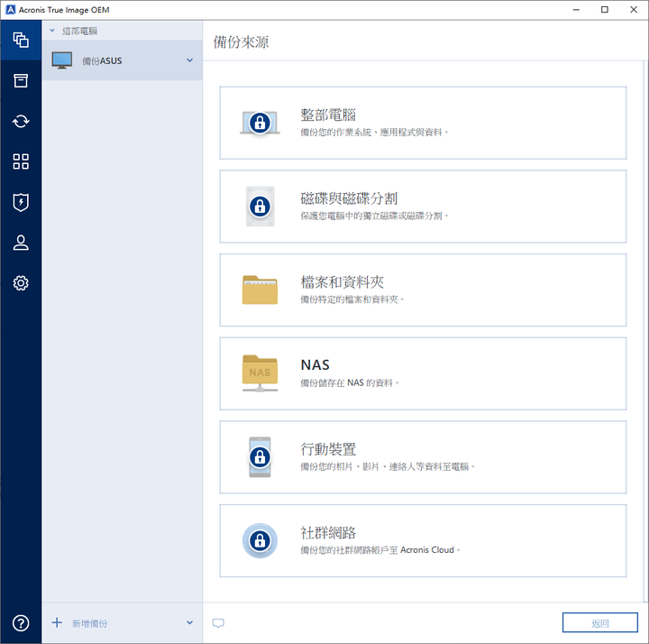
Task: Click the 磁碟與磁碟分割 disk lock icon
Action: 260,207
